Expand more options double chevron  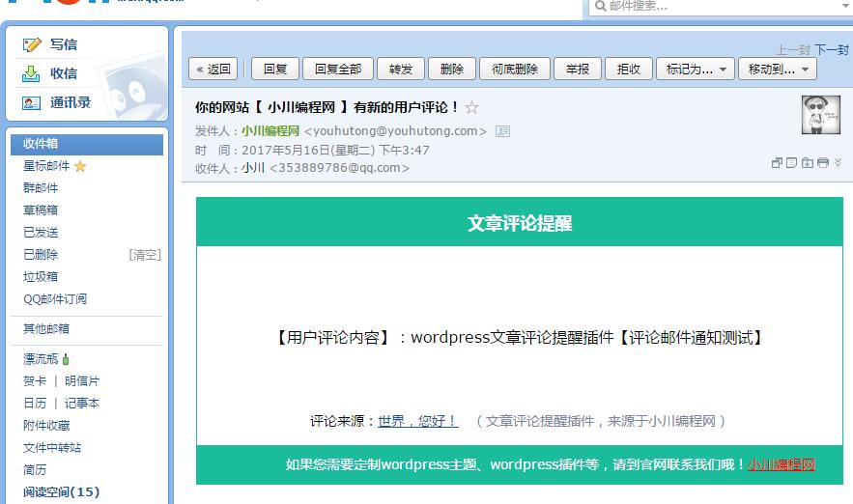click(x=838, y=161)
